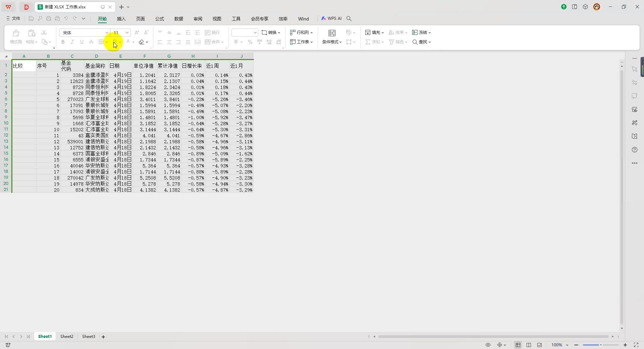Click the Undo arrow icon
Image resolution: width=644 pixels, height=349 pixels.
click(66, 19)
